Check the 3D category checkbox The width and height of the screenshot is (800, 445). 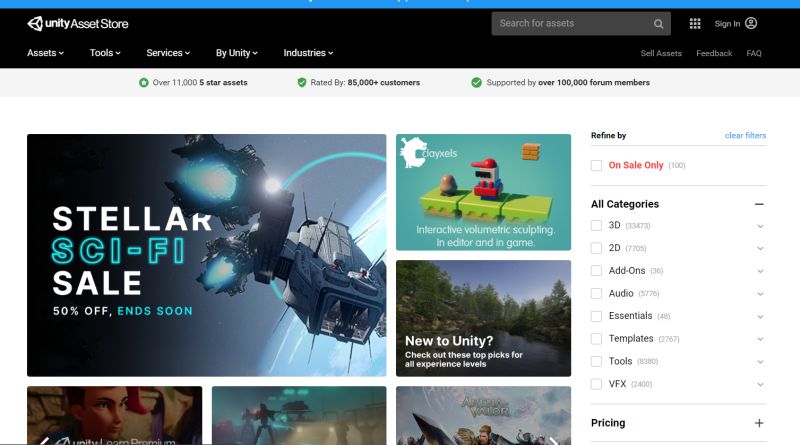click(x=596, y=226)
